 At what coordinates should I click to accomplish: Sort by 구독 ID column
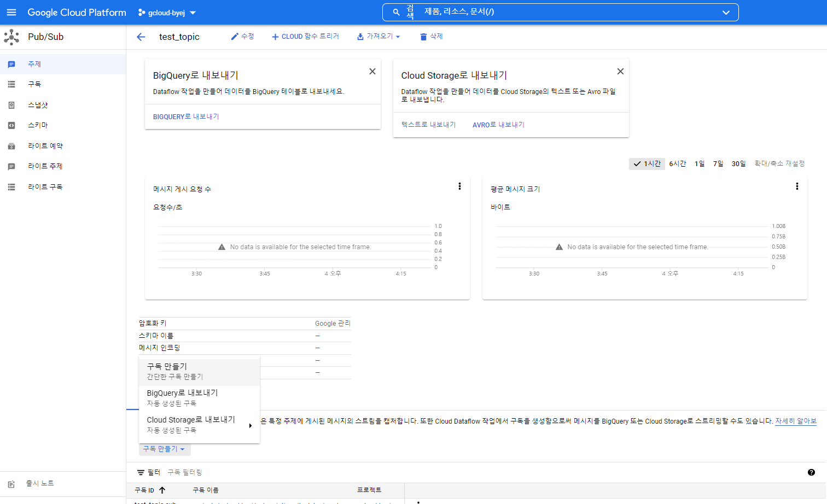click(x=150, y=490)
